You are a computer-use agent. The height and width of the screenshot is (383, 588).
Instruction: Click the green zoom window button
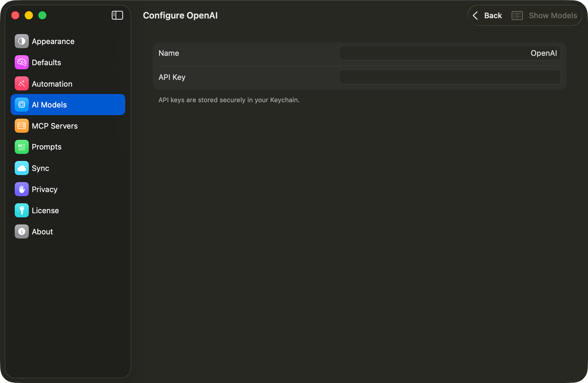click(42, 15)
